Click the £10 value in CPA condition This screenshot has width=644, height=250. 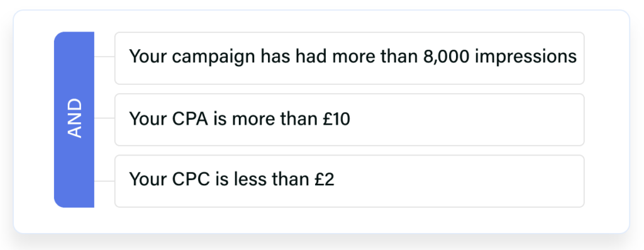click(336, 119)
